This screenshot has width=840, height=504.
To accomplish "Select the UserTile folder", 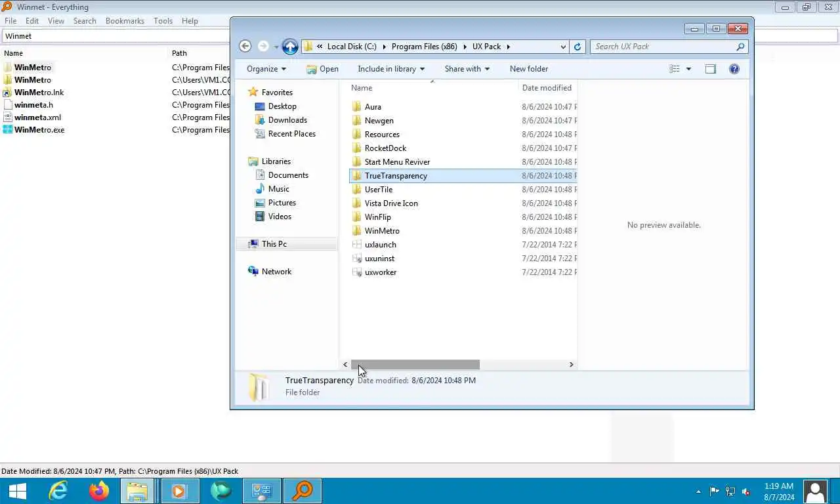I will click(379, 190).
